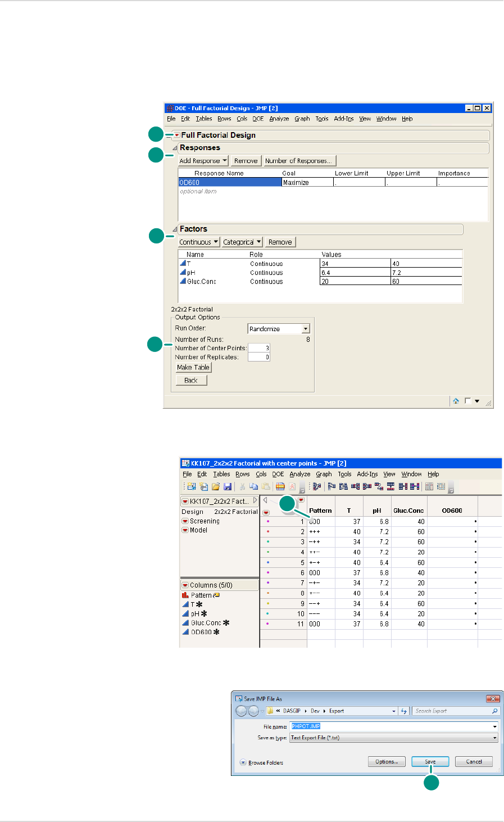Collapse the Factors section
Viewport: 504px width, 822px height.
pyautogui.click(x=175, y=229)
